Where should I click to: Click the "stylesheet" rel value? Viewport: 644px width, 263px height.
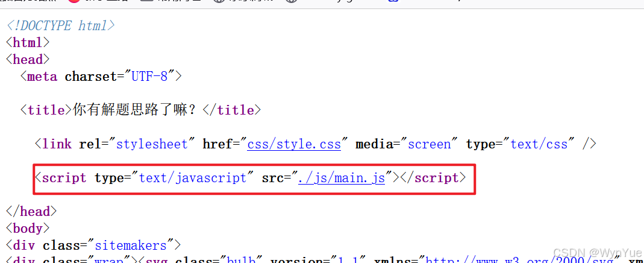click(x=153, y=144)
